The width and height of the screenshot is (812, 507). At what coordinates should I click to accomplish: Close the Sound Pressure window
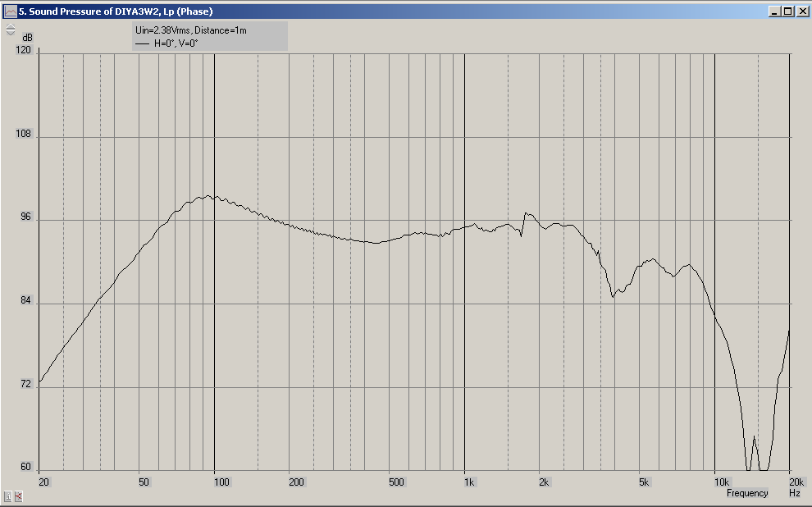[x=801, y=11]
